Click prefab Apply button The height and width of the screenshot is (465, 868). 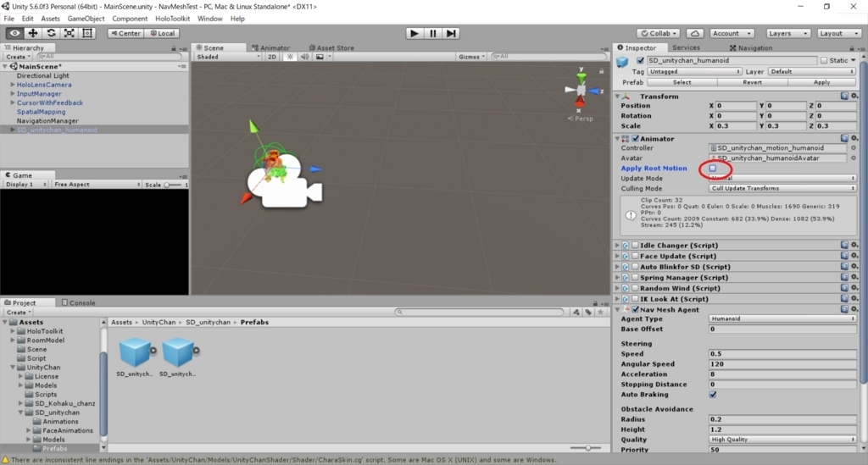[x=821, y=82]
